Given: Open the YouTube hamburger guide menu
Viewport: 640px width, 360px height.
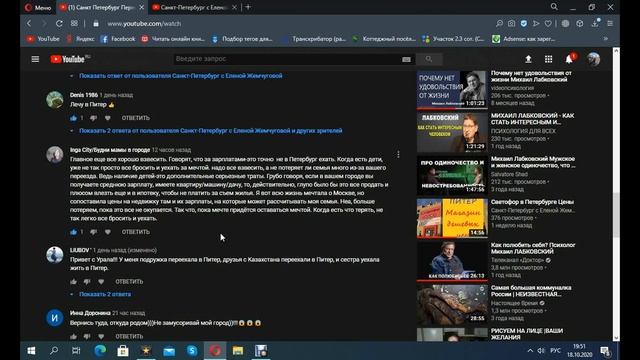Looking at the screenshot, I should 35,59.
